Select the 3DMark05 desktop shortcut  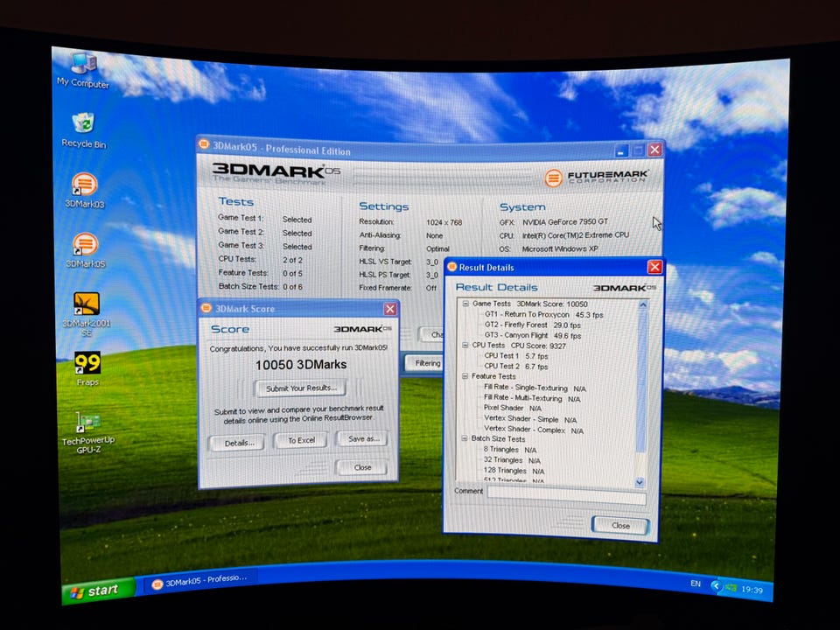pos(85,251)
